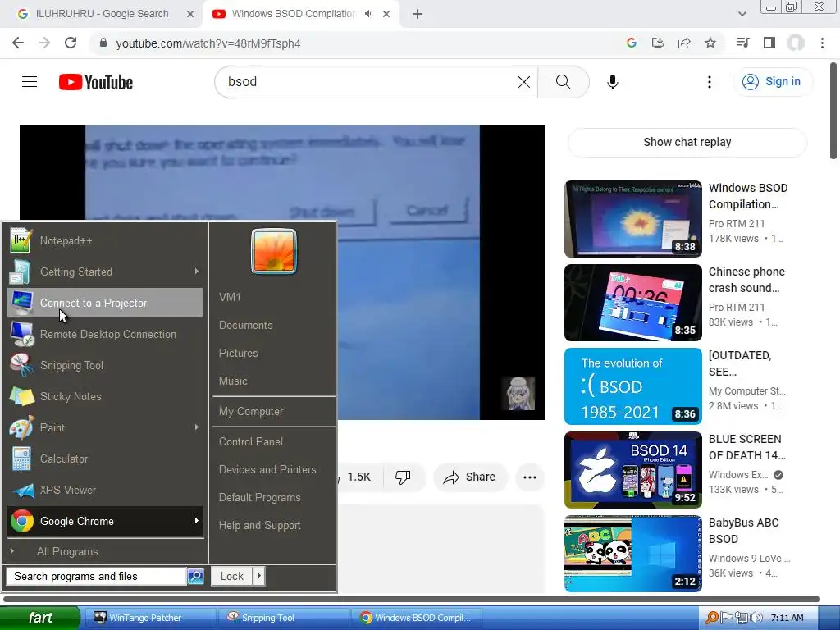Open VM1 user folder
Image resolution: width=840 pixels, height=630 pixels.
(230, 297)
